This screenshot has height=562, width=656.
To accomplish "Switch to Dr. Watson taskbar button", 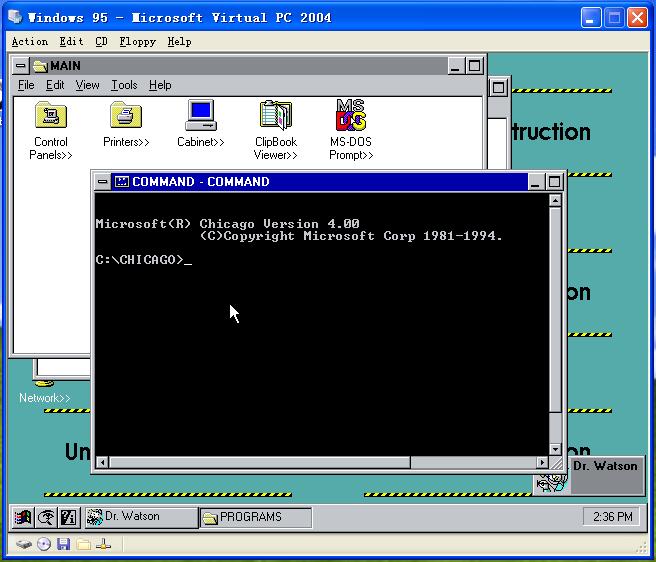I will coord(141,518).
